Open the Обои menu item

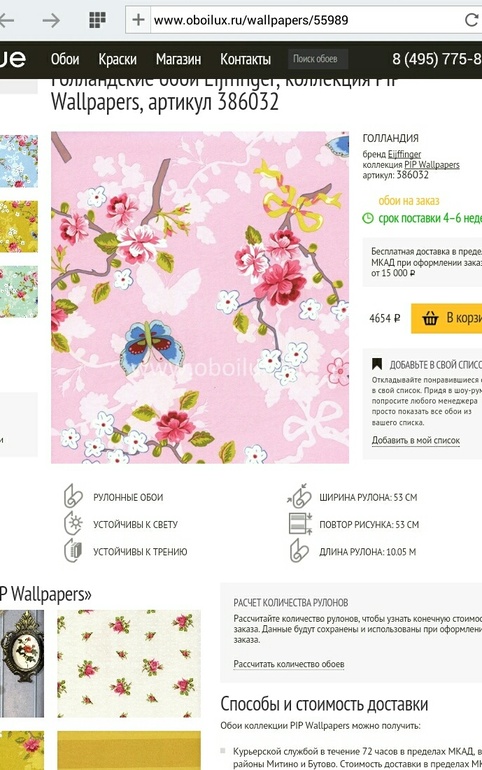click(x=65, y=59)
